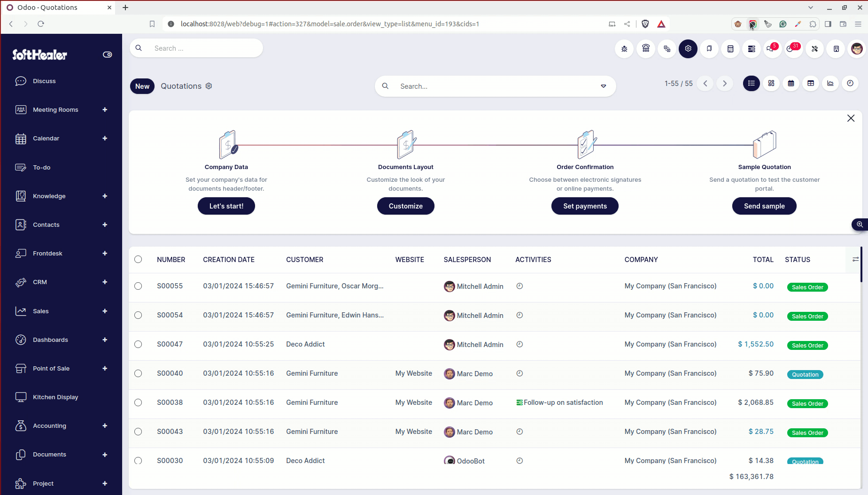
Task: Select row S00038 checkbox
Action: [x=138, y=402]
